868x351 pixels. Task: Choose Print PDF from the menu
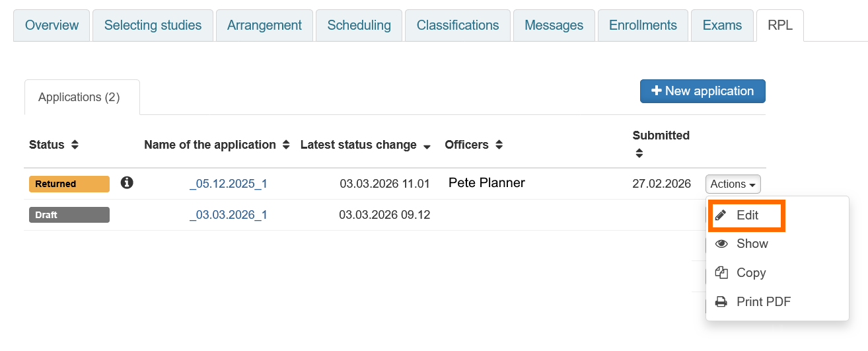click(x=763, y=302)
